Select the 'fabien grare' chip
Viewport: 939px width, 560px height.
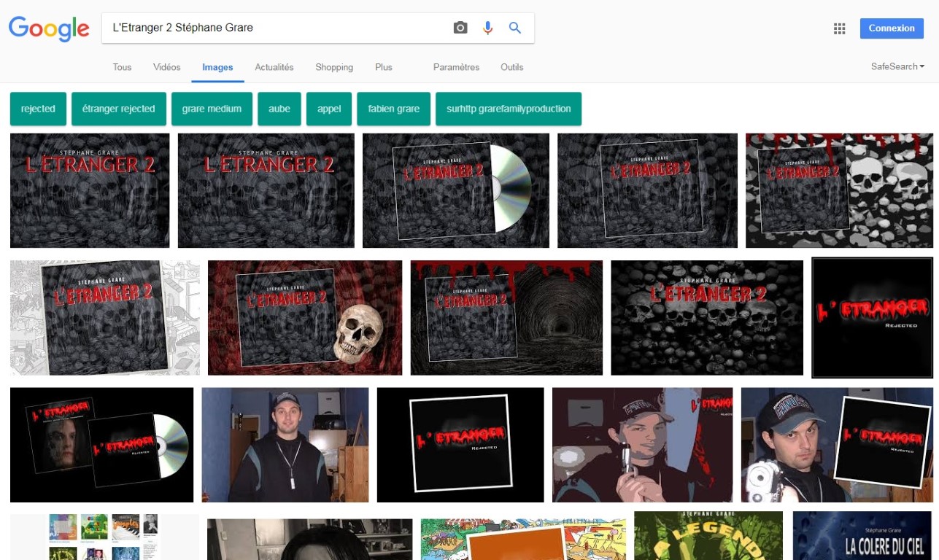point(394,109)
